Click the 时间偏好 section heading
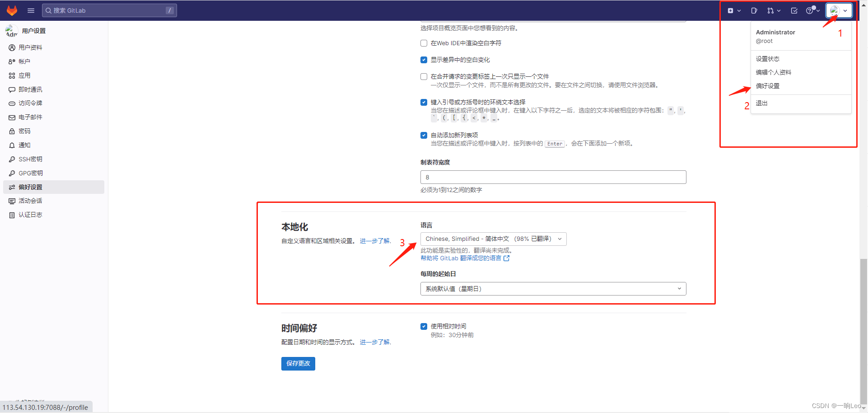This screenshot has width=868, height=413. [299, 328]
